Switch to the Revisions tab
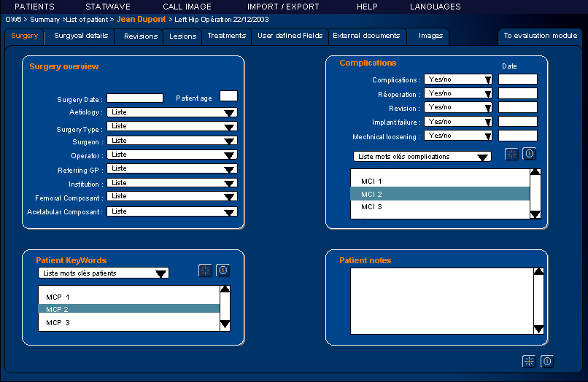This screenshot has height=382, width=588. click(141, 36)
